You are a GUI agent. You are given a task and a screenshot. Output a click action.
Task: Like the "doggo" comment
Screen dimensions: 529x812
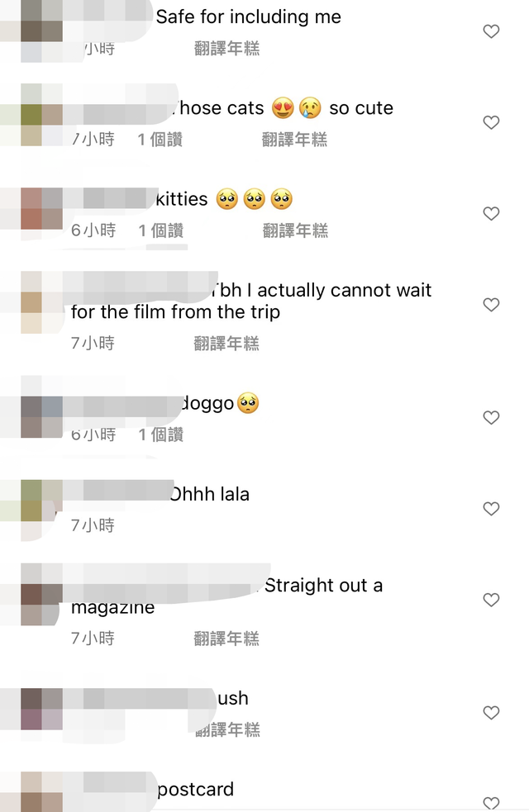[491, 418]
